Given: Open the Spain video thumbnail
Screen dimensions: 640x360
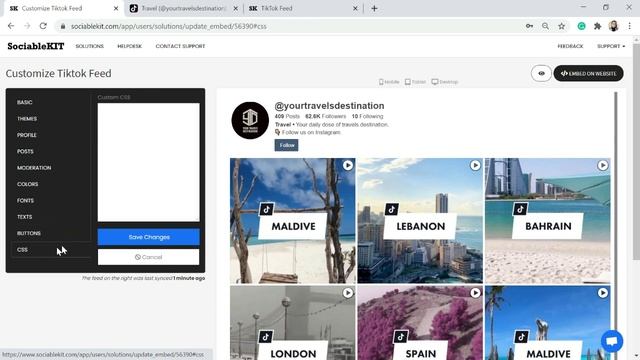Looking at the screenshot, I should [x=420, y=322].
